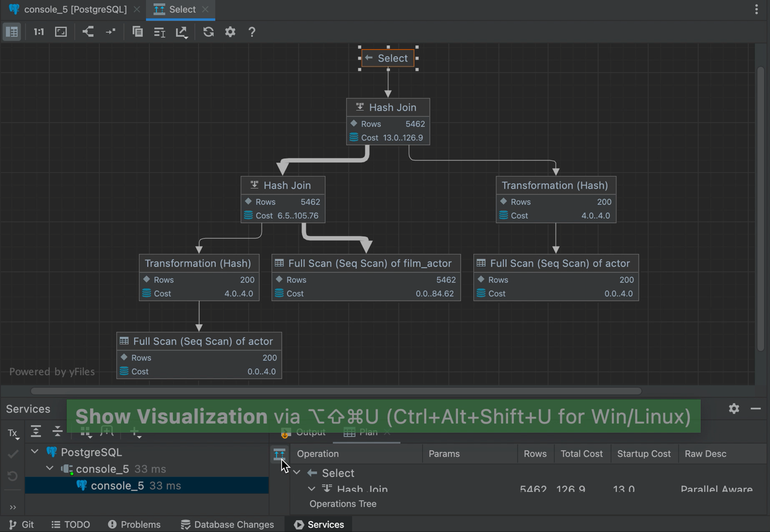Click the copy diagram to clipboard icon
Screen dimensions: 770x532
pyautogui.click(x=137, y=32)
